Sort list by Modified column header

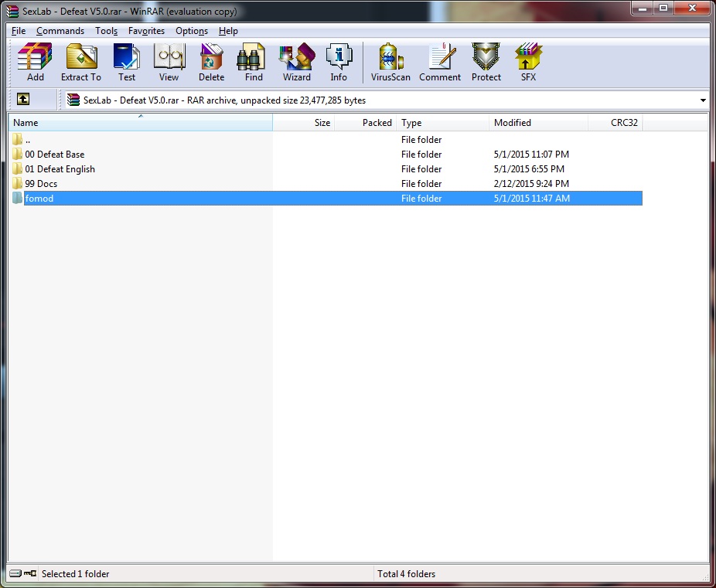538,122
